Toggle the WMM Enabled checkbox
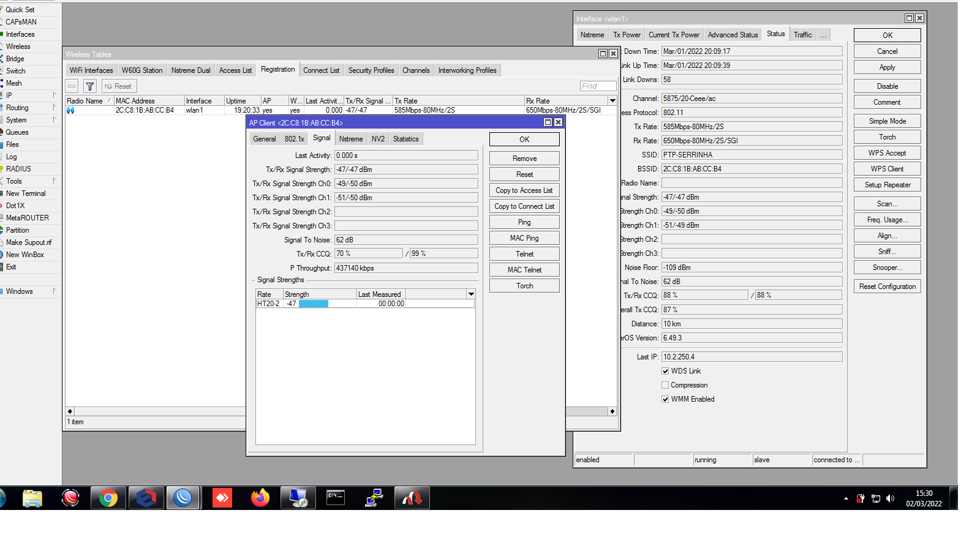Image resolution: width=980 pixels, height=551 pixels. click(665, 399)
